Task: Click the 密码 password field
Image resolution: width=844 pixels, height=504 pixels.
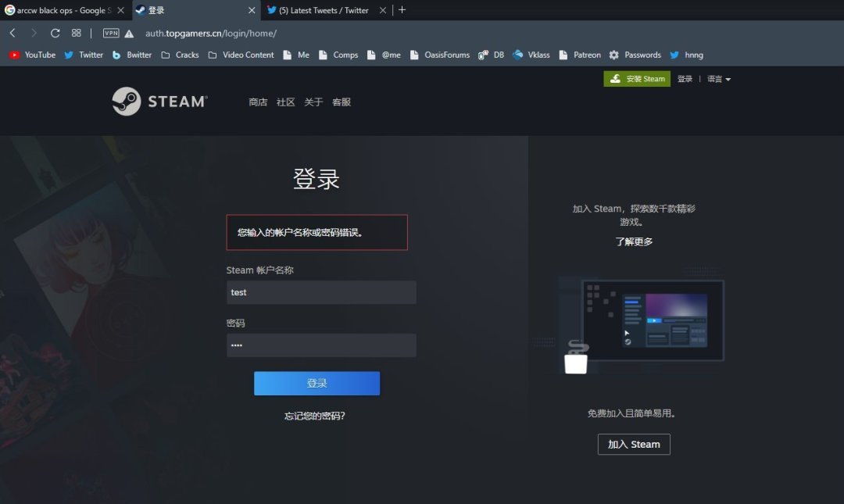Action: [321, 345]
